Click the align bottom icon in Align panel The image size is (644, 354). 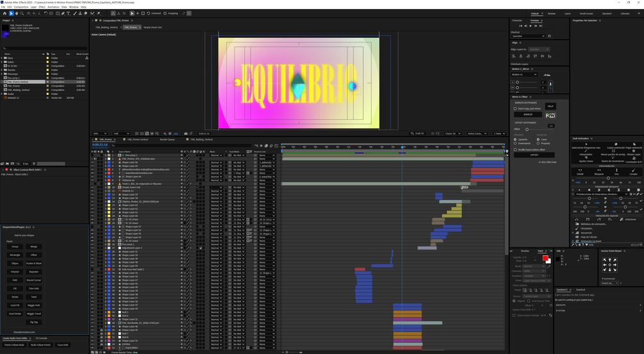point(550,56)
